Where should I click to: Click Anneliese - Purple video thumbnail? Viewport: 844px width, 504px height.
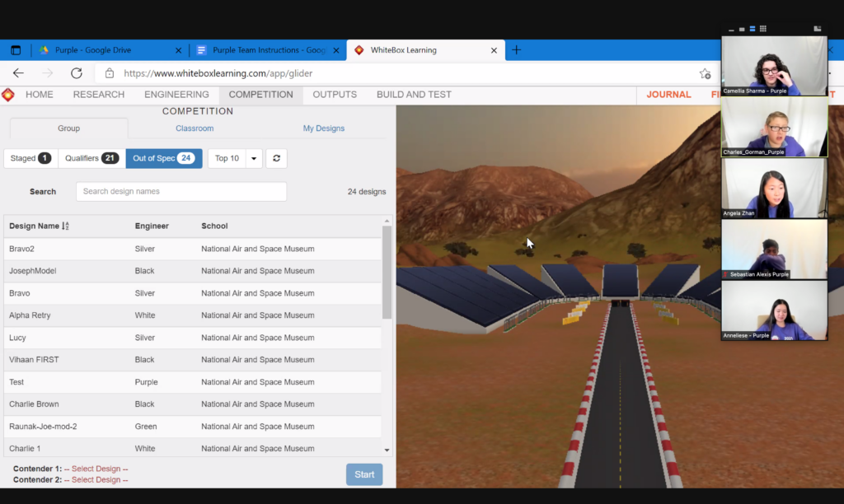774,310
